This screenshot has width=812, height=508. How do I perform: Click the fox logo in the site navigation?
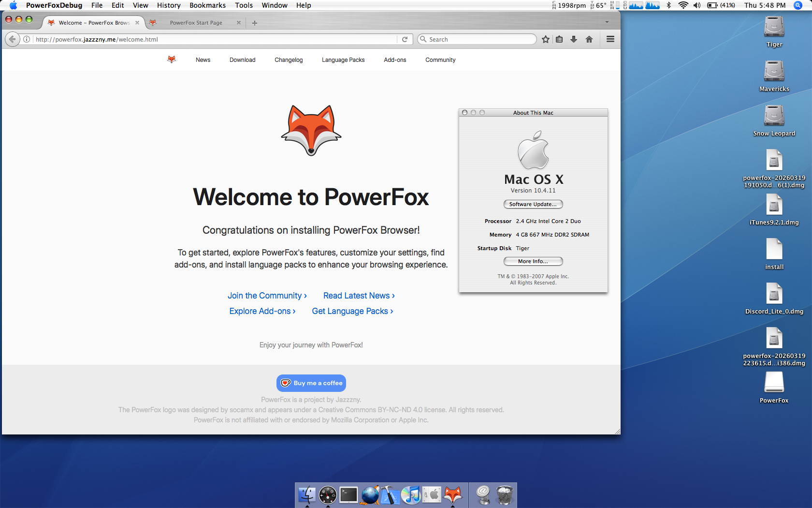pos(172,60)
